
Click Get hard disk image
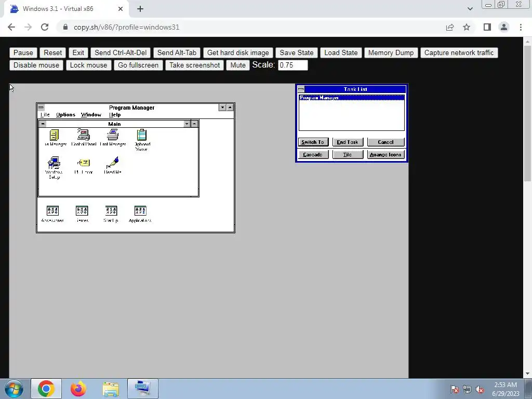[x=238, y=52]
